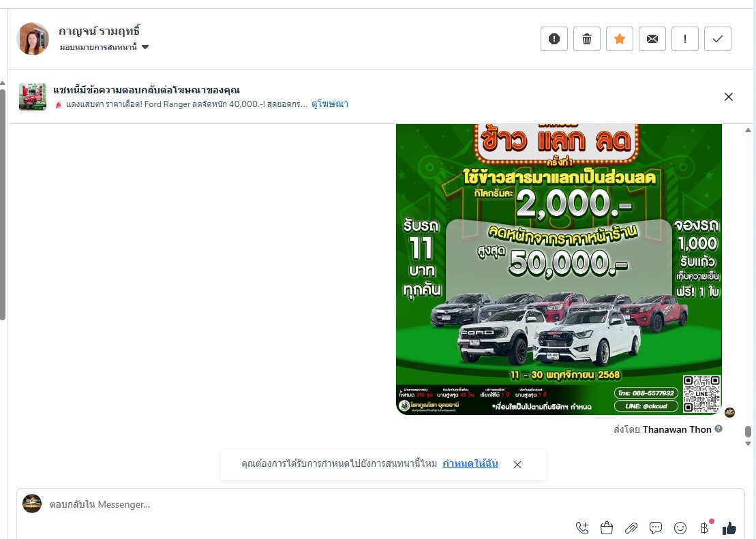This screenshot has height=539, width=756.
Task: Flag conversation as priority with exclamation mark
Action: coord(685,39)
